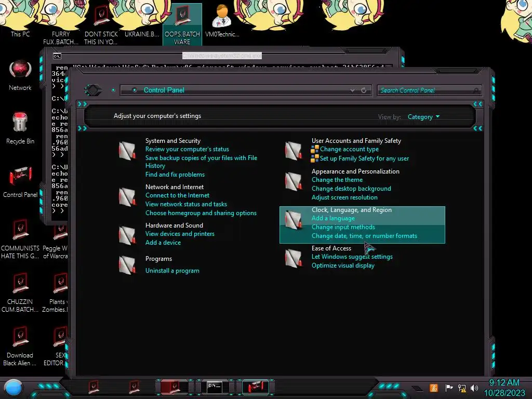Open Connect to the Internet link

[x=177, y=195]
